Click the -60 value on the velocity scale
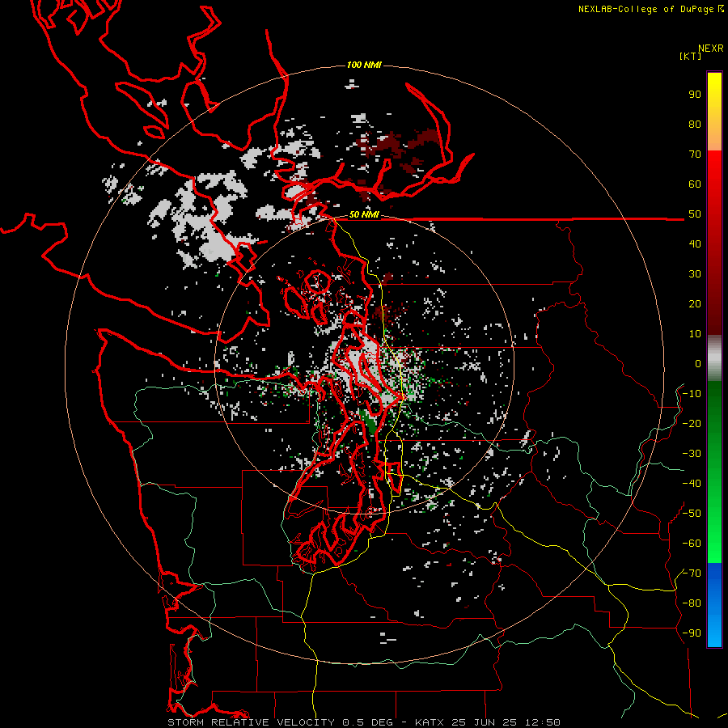Viewport: 728px width, 728px height. [692, 544]
